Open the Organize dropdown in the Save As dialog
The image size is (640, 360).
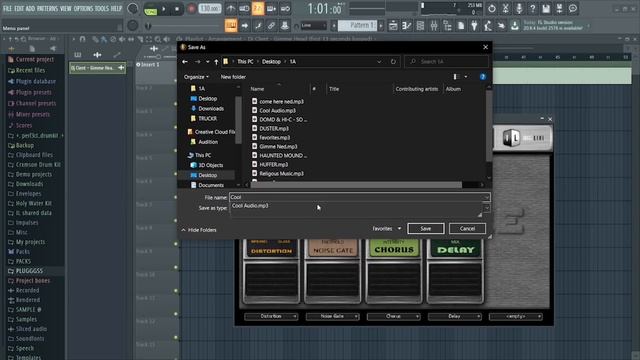[196, 77]
